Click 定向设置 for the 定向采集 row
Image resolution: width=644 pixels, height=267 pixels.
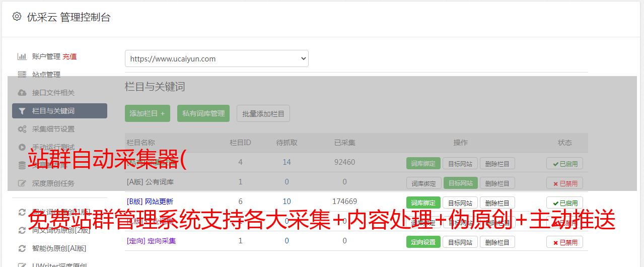coord(423,242)
